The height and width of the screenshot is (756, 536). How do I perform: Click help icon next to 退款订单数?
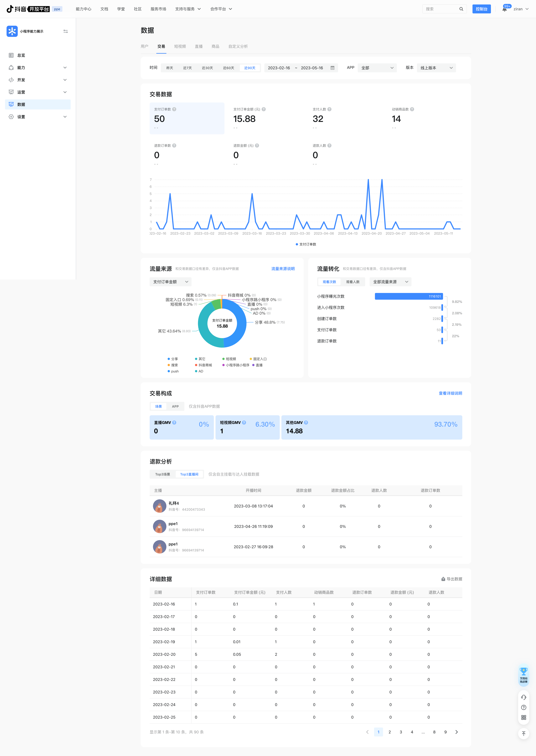click(174, 146)
